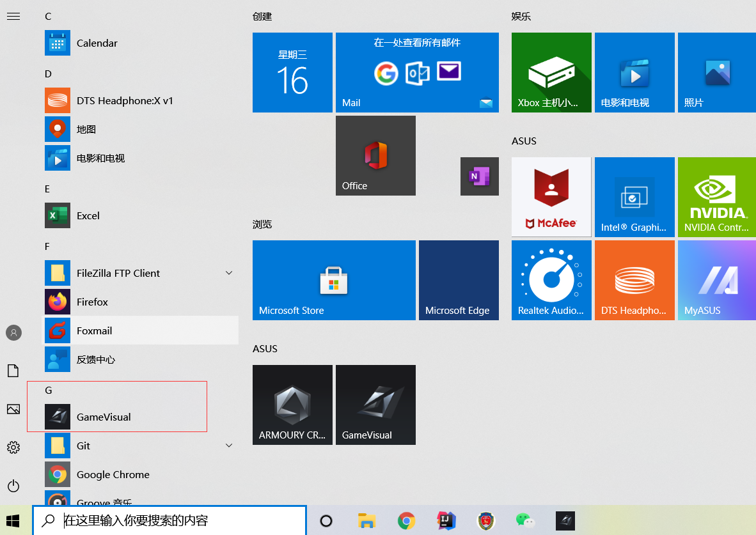Click the letter C section header
The height and width of the screenshot is (535, 756).
coord(48,17)
